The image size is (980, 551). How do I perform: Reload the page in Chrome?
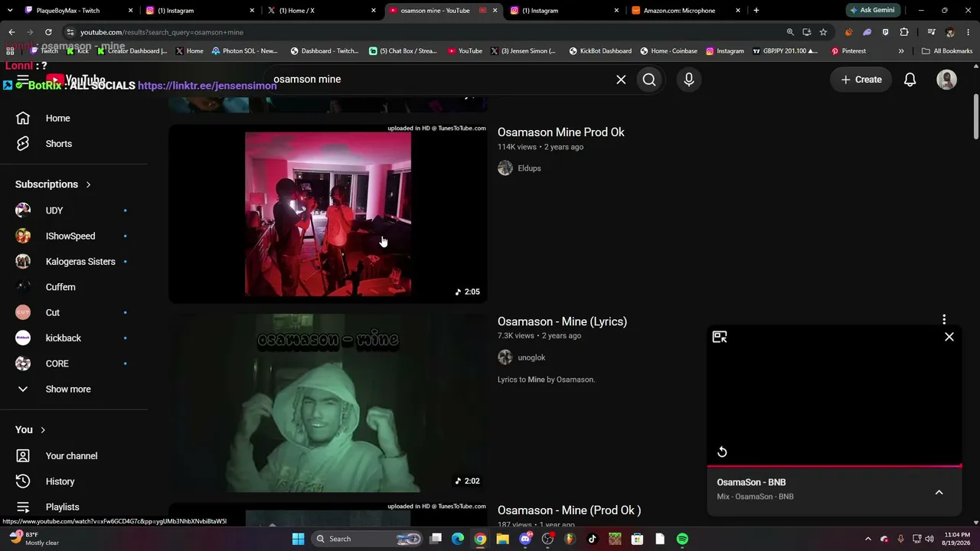tap(48, 32)
